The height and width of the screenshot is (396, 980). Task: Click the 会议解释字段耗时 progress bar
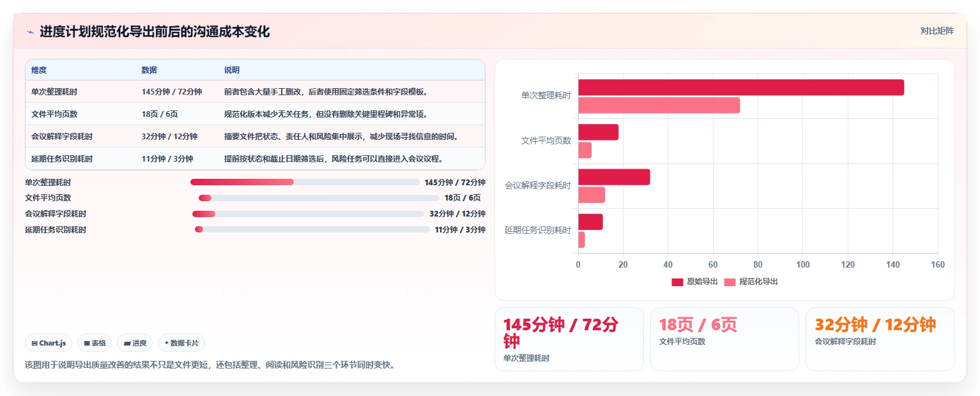[x=308, y=214]
